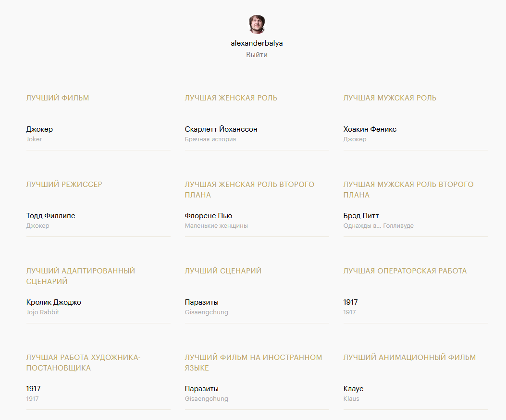
Task: Click the Лучший фильм category heading
Action: 58,98
